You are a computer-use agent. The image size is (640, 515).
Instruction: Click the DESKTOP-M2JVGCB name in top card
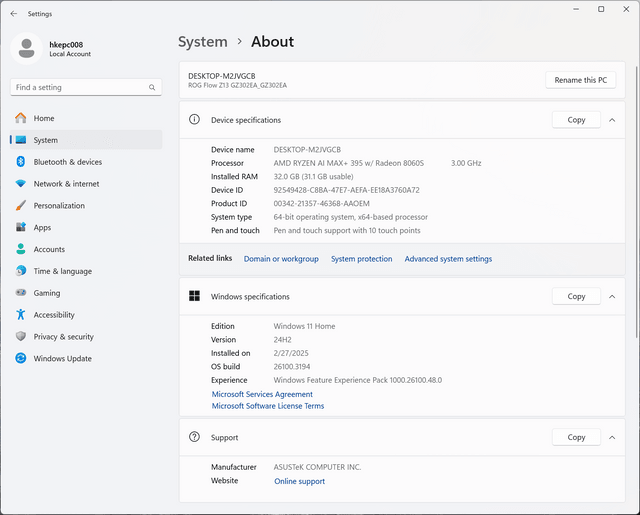[x=222, y=76]
